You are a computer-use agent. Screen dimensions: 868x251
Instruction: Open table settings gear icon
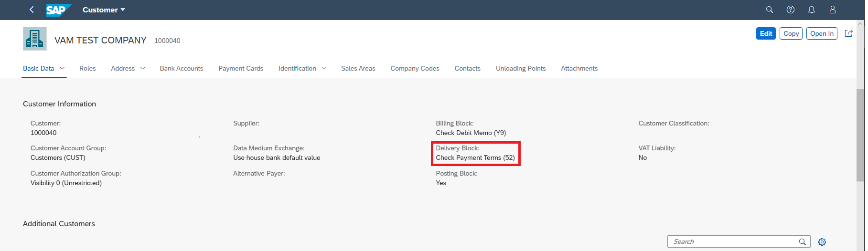click(822, 242)
